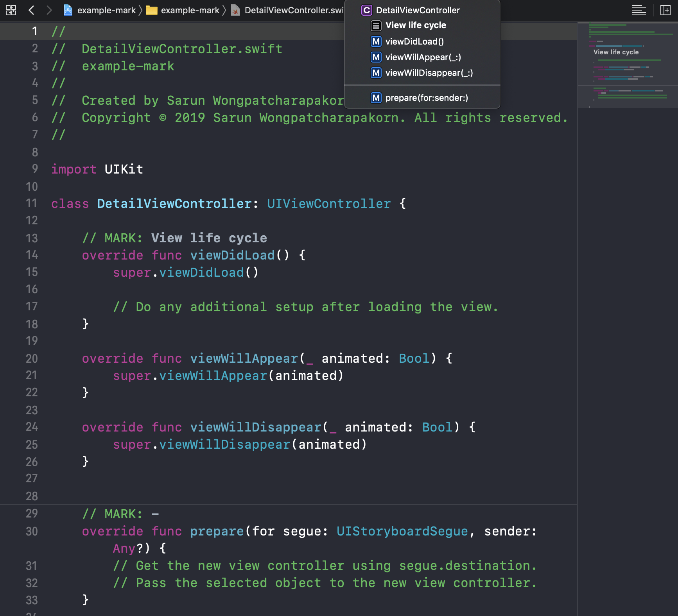Open the example-mark project breadcrumb

coord(100,10)
